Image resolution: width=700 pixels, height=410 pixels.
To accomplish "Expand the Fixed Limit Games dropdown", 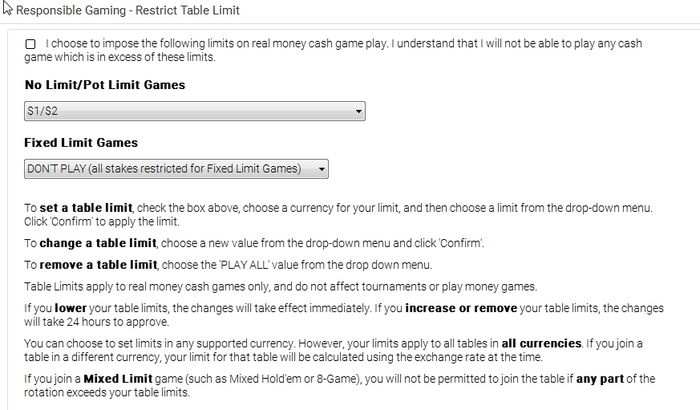I will click(x=176, y=169).
